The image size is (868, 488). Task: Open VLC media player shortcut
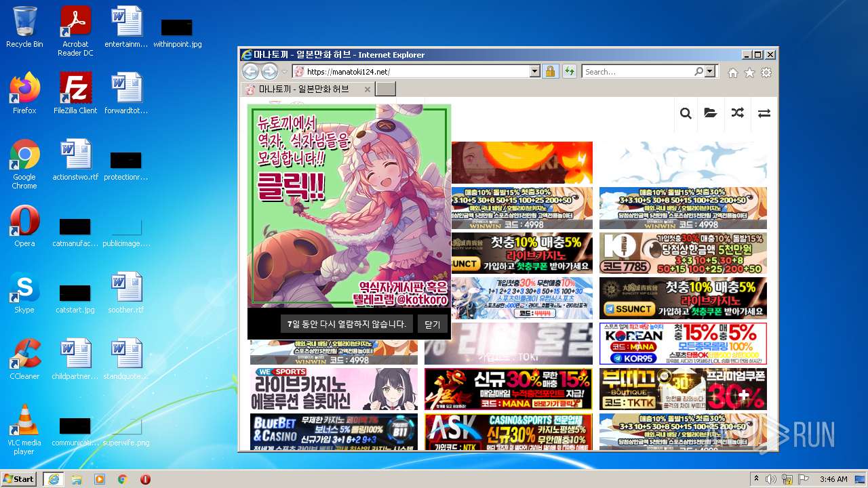pos(24,430)
